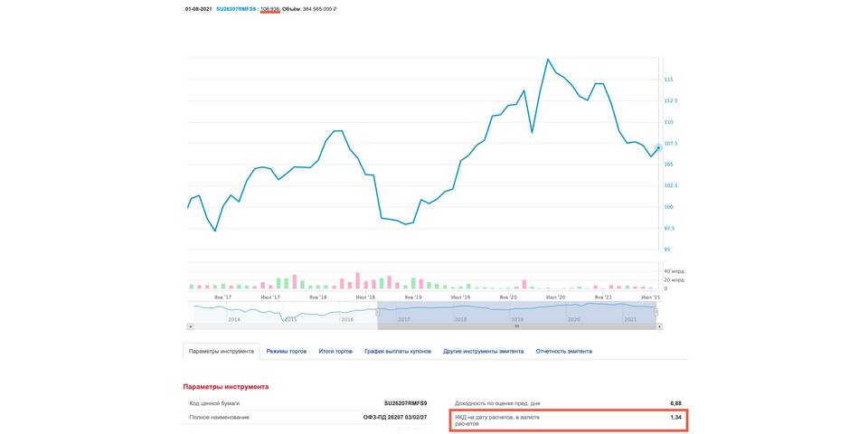
Task: Click the right range handle of navigator
Action: pos(656,312)
